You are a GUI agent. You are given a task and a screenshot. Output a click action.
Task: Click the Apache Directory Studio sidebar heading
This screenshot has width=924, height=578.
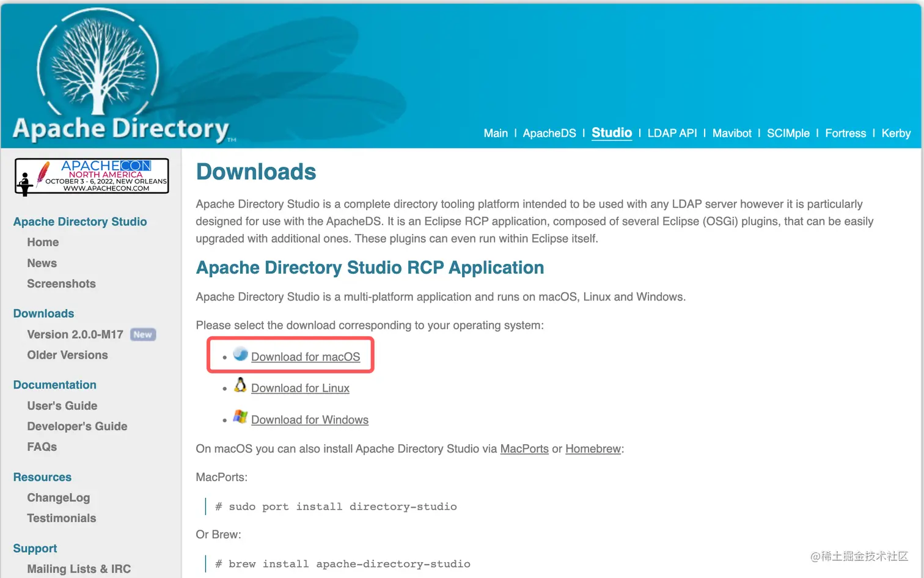point(80,222)
